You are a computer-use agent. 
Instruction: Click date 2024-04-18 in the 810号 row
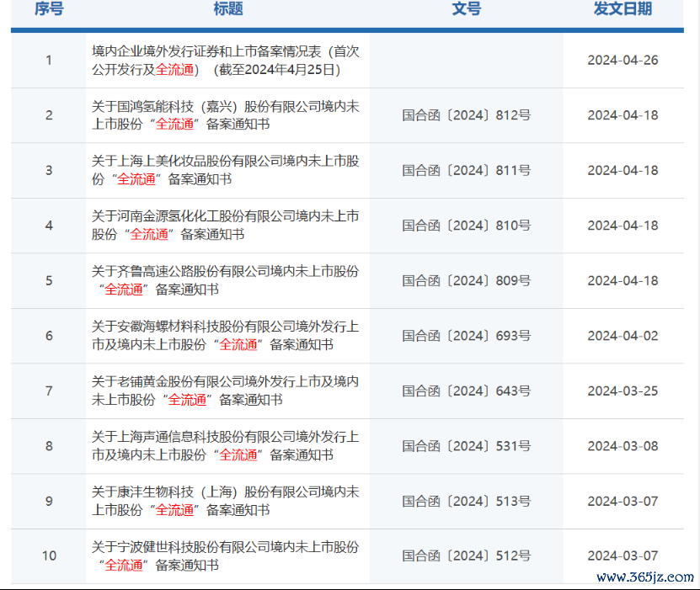tap(623, 226)
